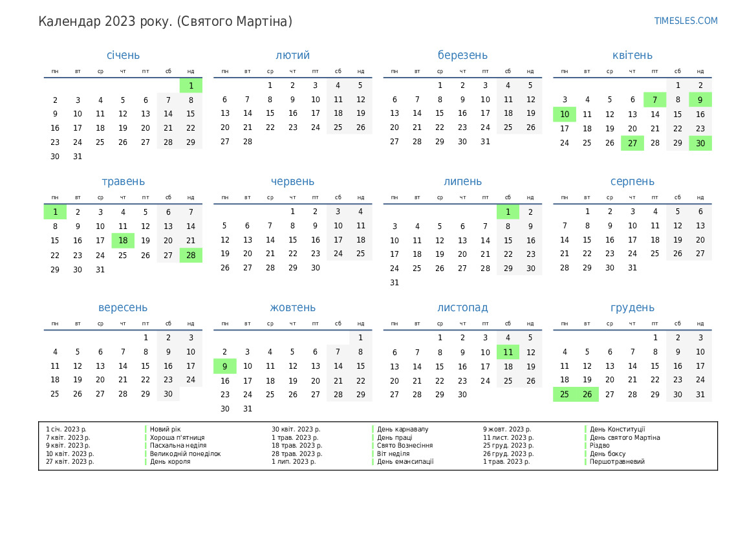Click the Свято Вознесіння legend label
The width and height of the screenshot is (756, 535).
point(405,445)
